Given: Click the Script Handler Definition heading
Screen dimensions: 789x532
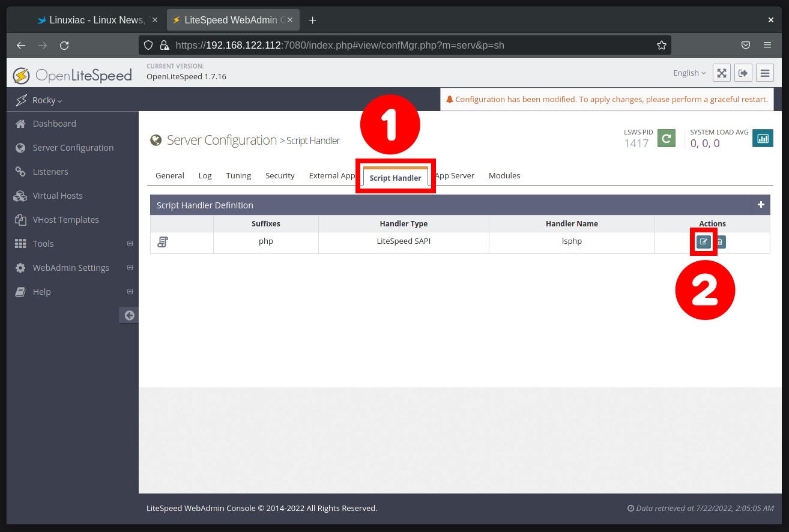Looking at the screenshot, I should (x=205, y=205).
